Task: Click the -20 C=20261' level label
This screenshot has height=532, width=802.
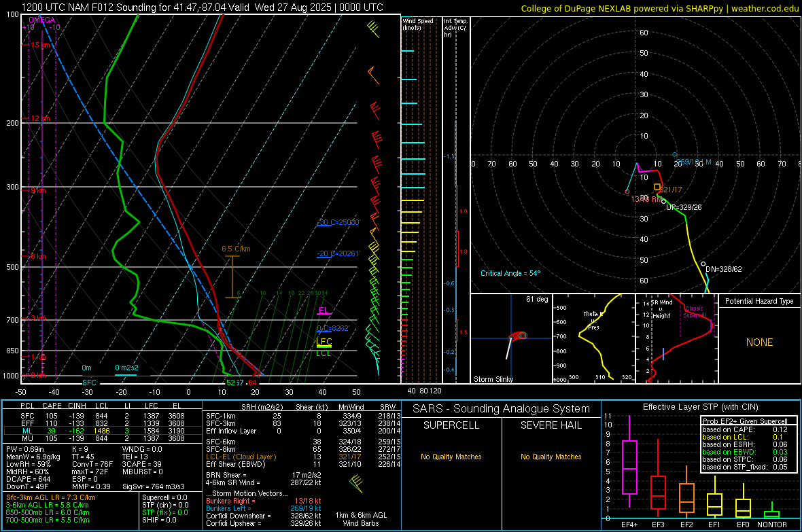Action: click(x=338, y=253)
